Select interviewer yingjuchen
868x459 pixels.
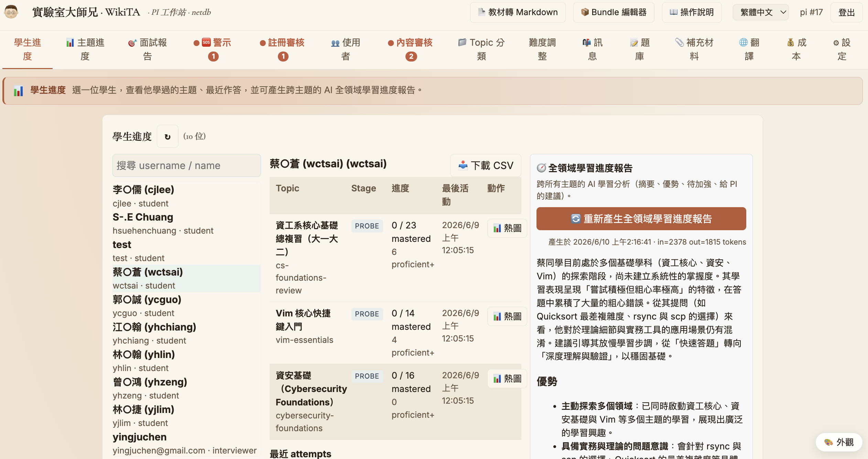click(187, 443)
